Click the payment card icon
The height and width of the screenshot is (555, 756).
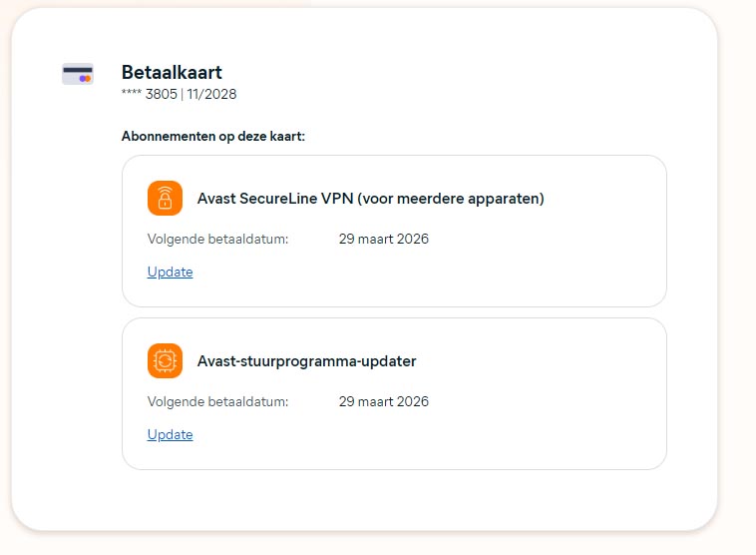(77, 74)
